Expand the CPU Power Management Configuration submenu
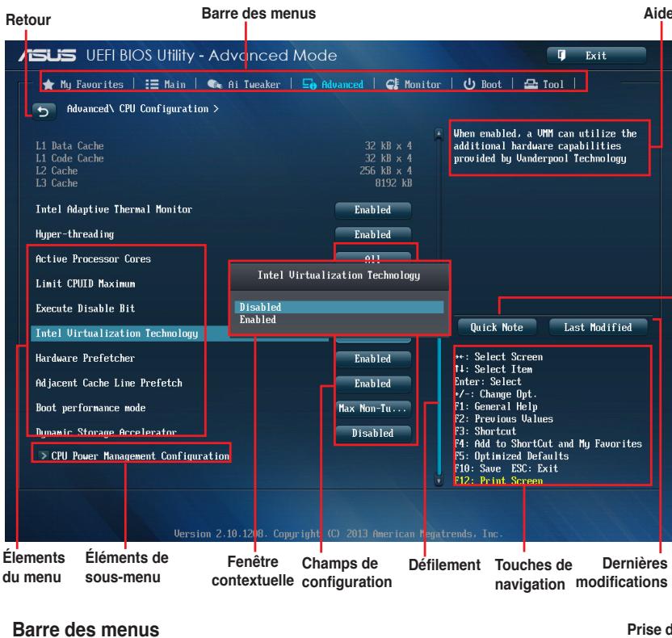The width and height of the screenshot is (672, 638). [136, 456]
